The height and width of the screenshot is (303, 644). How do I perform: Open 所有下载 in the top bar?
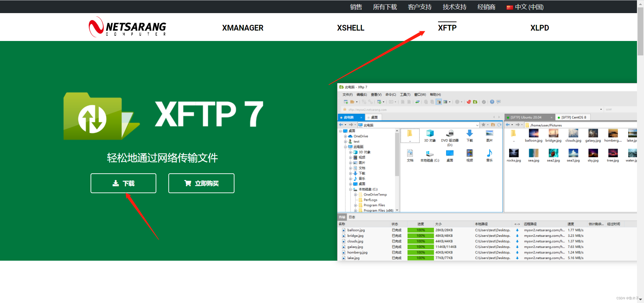(385, 7)
